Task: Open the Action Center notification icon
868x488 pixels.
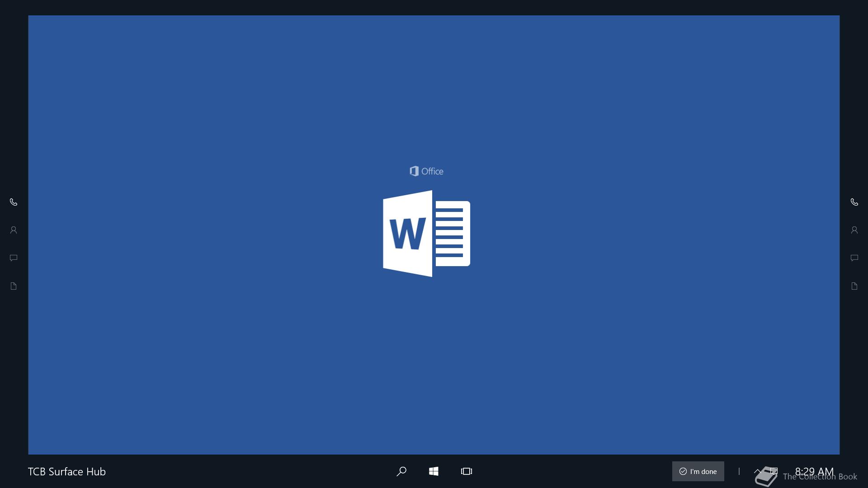Action: [774, 471]
